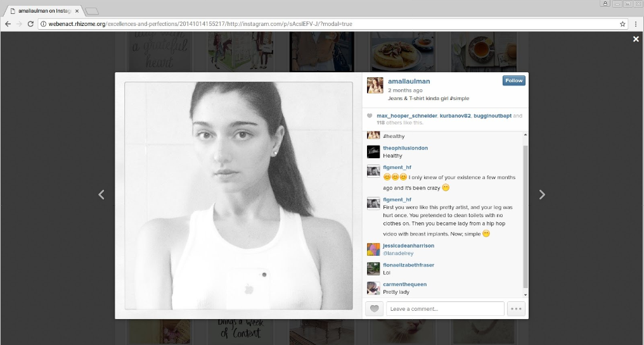
Task: Reload the page with refresh icon
Action: coord(30,24)
